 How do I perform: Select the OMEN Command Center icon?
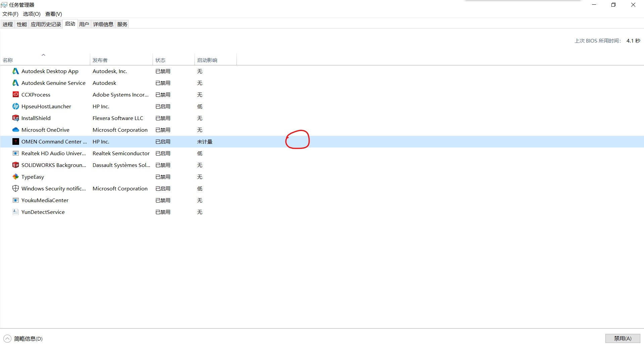15,141
